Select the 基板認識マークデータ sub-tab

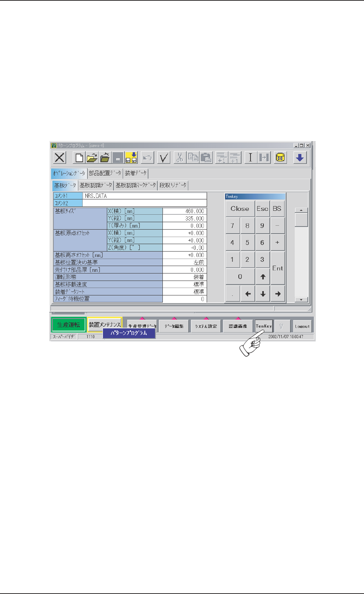[x=136, y=185]
